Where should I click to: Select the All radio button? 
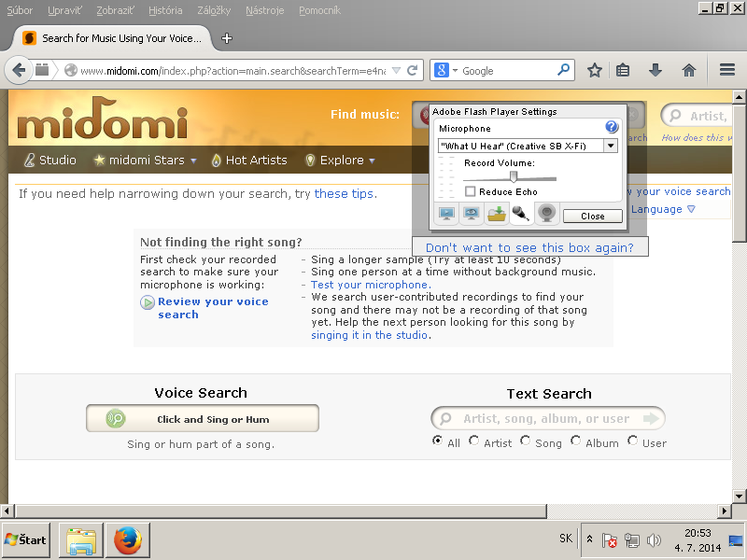(437, 441)
